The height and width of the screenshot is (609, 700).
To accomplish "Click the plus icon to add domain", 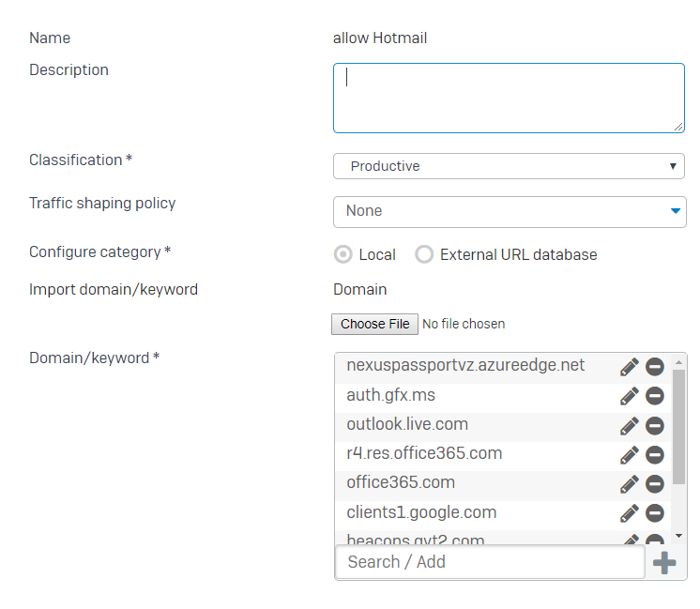I will click(x=664, y=562).
